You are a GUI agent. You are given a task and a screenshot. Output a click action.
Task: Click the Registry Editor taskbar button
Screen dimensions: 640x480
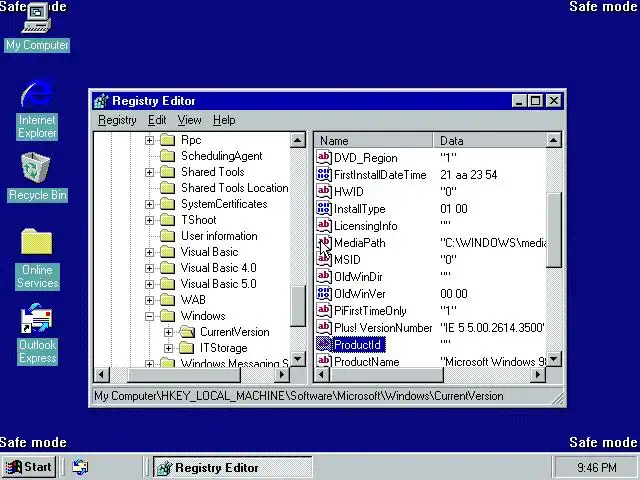tap(233, 467)
